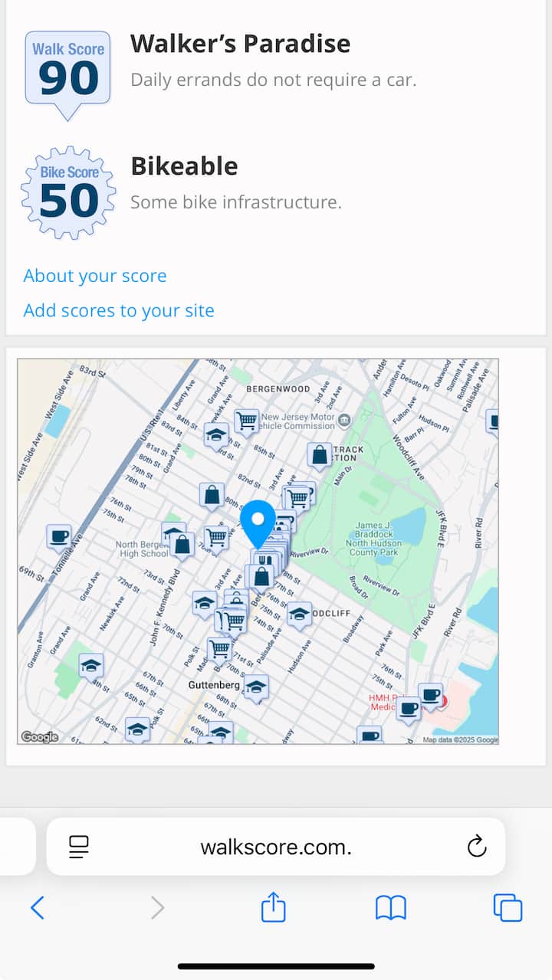Viewport: 552px width, 980px height.
Task: Open the page settings menu in address bar
Action: [x=79, y=847]
